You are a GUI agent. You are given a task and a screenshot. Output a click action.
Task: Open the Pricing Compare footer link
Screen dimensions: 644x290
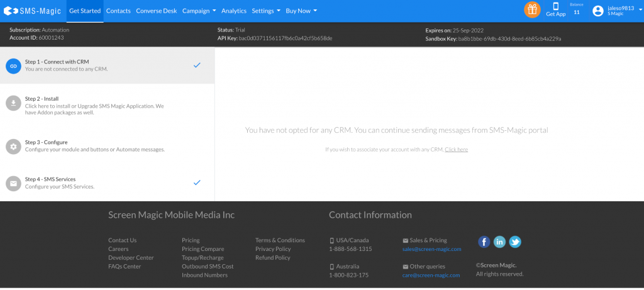[203, 249]
